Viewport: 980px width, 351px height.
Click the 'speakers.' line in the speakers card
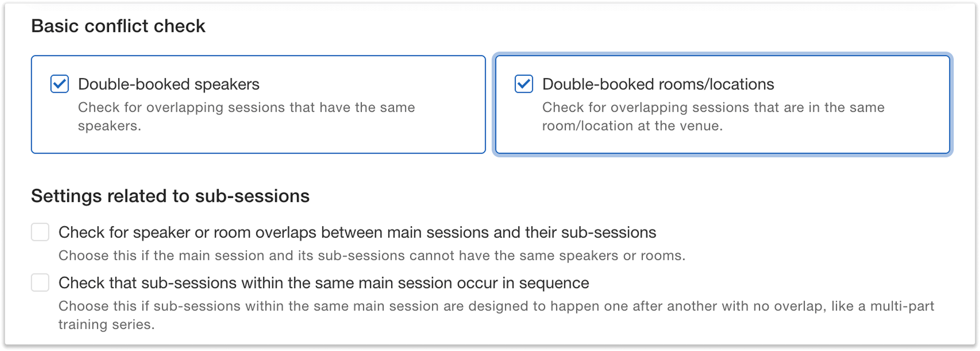tap(110, 126)
